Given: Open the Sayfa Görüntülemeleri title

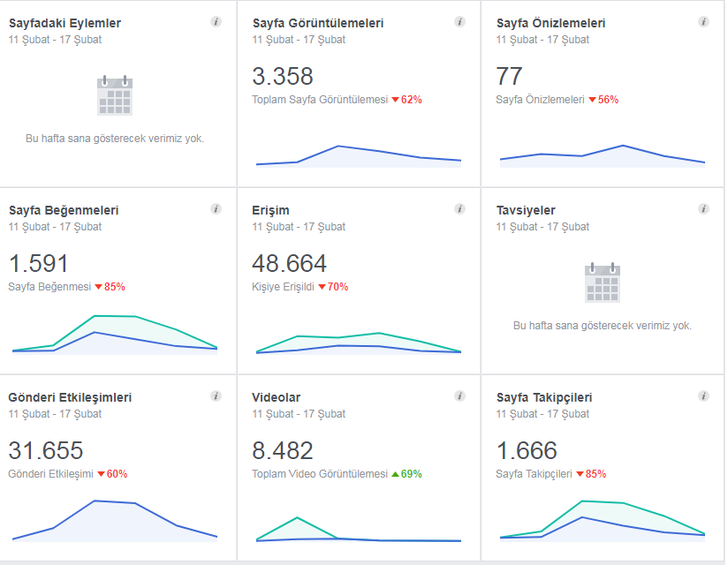Looking at the screenshot, I should (318, 23).
